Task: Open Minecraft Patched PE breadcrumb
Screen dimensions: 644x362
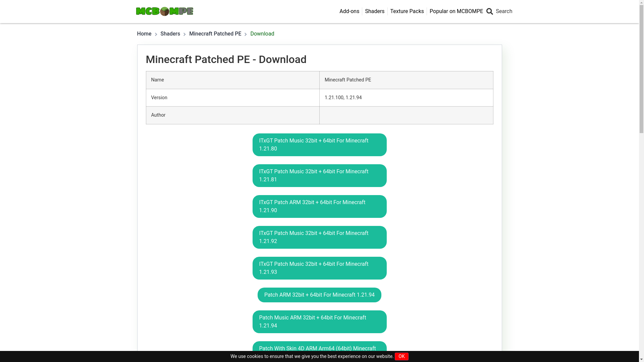Action: (215, 34)
